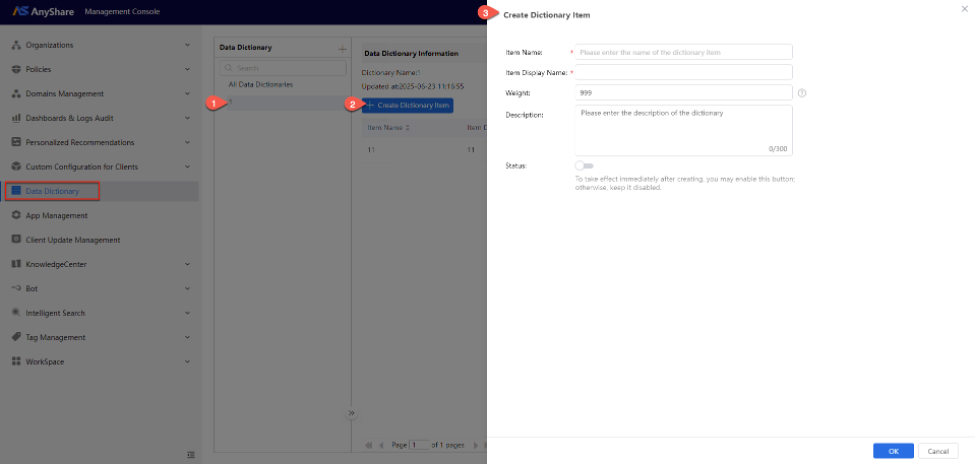This screenshot has height=464, width=976.
Task: Click the Personalized Recommendations icon
Action: coord(17,142)
